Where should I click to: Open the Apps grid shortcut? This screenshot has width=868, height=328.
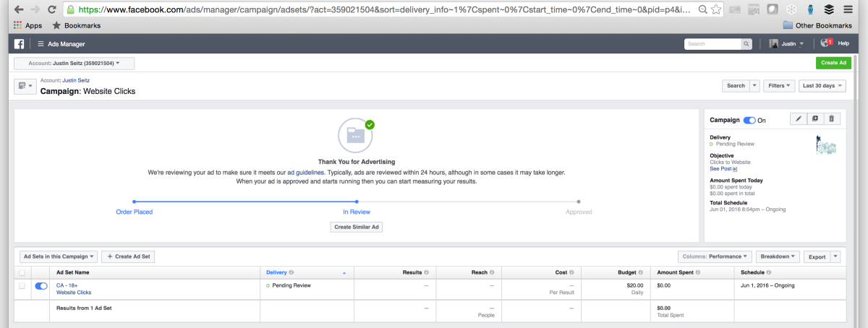click(27, 25)
